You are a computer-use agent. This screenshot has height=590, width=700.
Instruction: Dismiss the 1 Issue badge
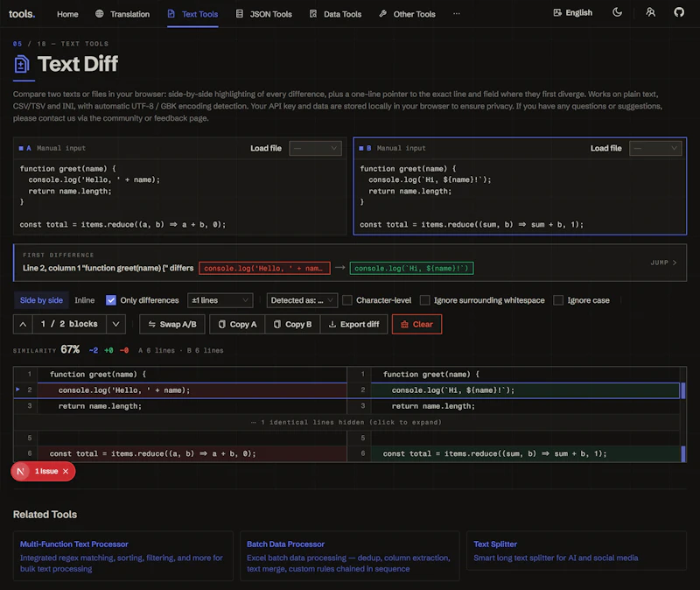[x=66, y=471]
